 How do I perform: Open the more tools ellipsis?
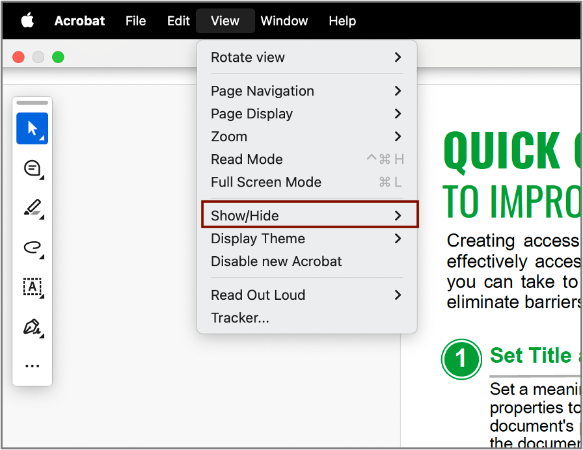pyautogui.click(x=32, y=366)
